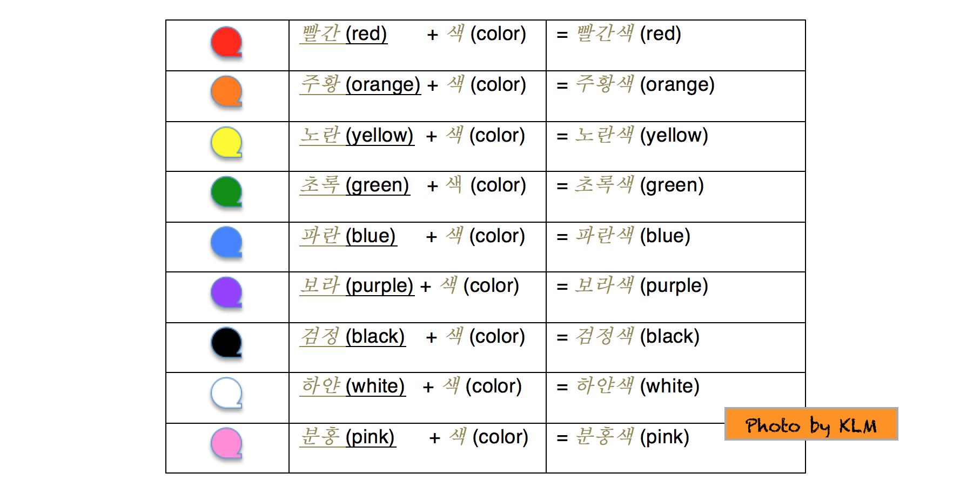Click the underlined 파란 (blue) link
Screen dimensions: 980x493
click(x=348, y=236)
